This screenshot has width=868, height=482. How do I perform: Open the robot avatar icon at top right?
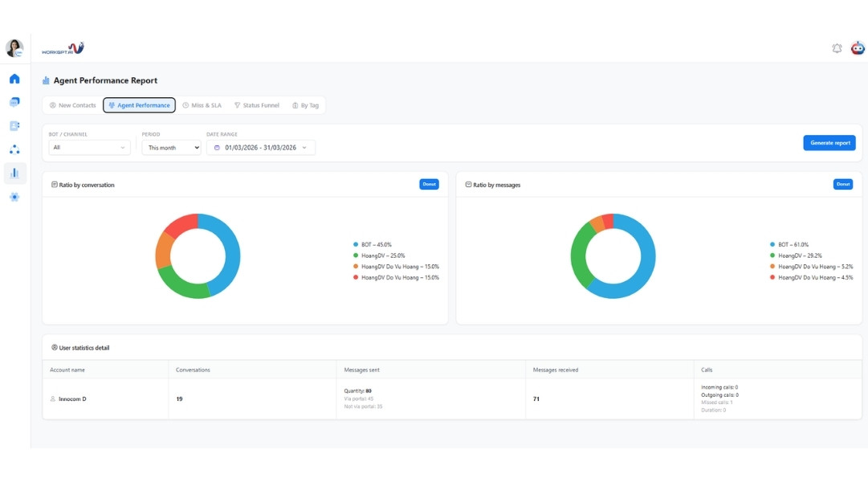click(x=858, y=48)
